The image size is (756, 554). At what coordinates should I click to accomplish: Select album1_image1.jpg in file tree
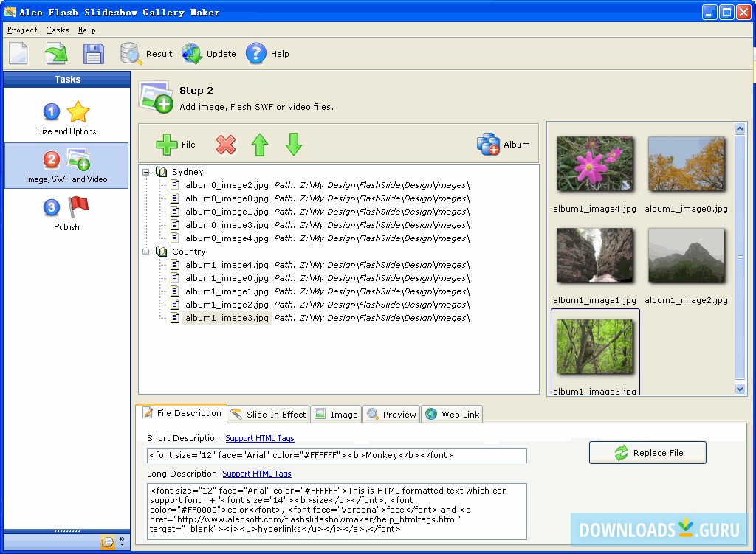pos(227,291)
